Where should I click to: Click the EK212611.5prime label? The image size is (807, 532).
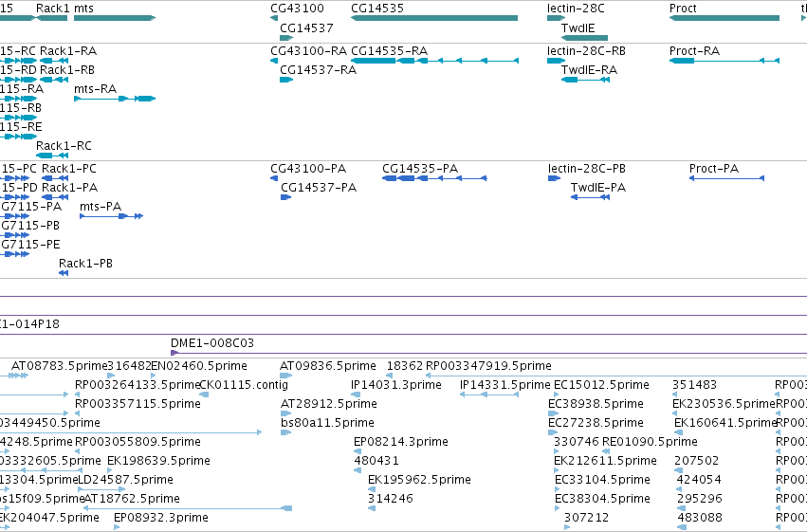pos(605,461)
